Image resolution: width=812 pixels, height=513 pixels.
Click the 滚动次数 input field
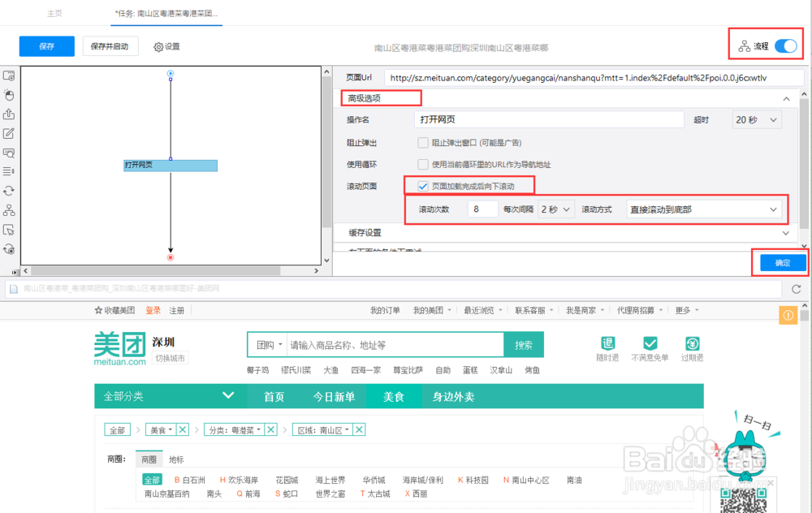pos(482,209)
